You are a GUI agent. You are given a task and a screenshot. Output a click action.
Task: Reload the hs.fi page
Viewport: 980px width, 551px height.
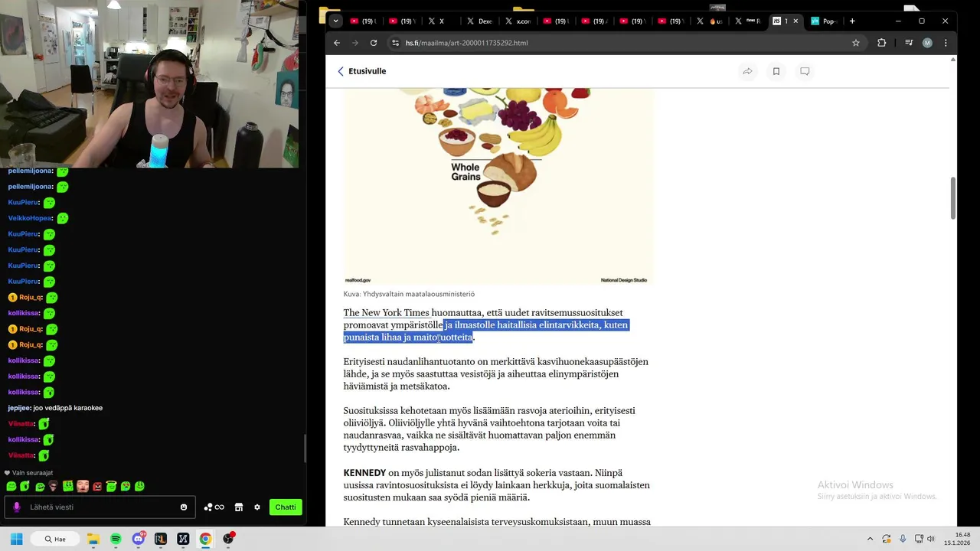374,43
